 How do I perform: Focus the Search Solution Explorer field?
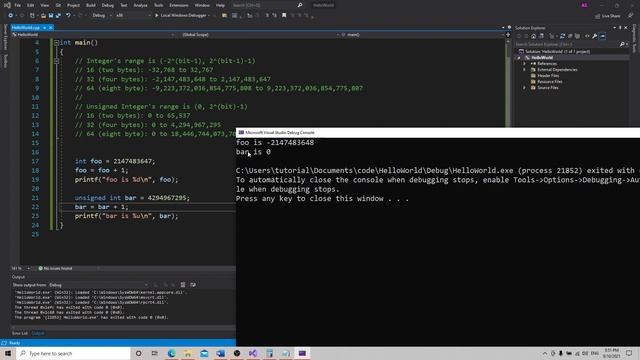(x=567, y=44)
